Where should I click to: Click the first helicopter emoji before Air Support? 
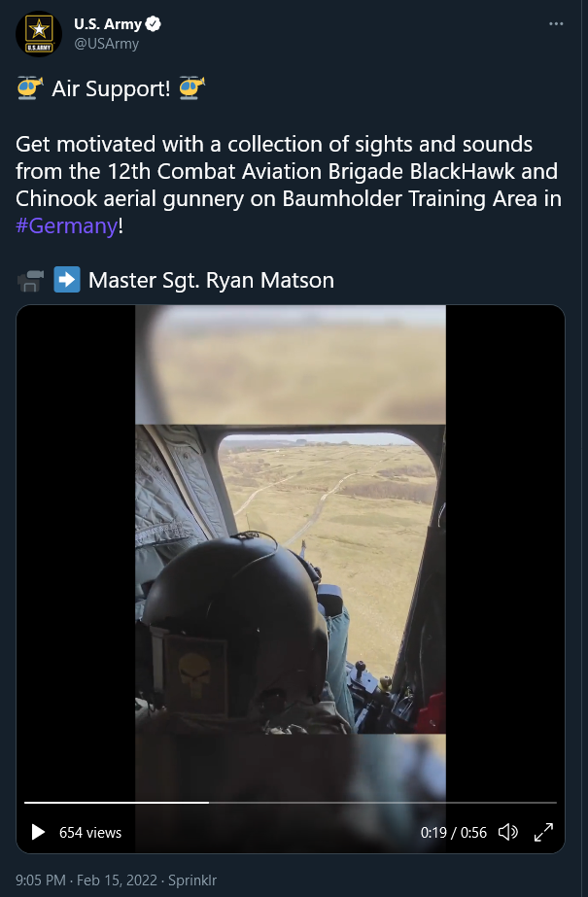[x=30, y=88]
